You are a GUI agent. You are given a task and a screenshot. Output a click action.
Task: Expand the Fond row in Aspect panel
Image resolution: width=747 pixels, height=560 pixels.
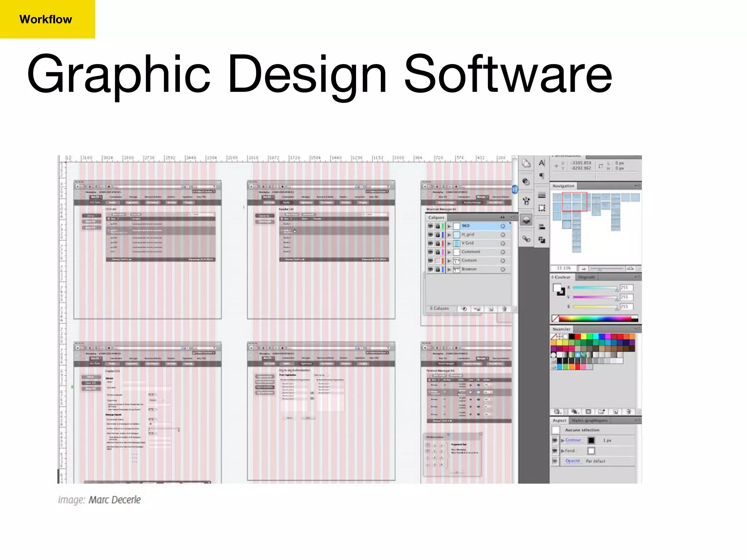(x=563, y=451)
